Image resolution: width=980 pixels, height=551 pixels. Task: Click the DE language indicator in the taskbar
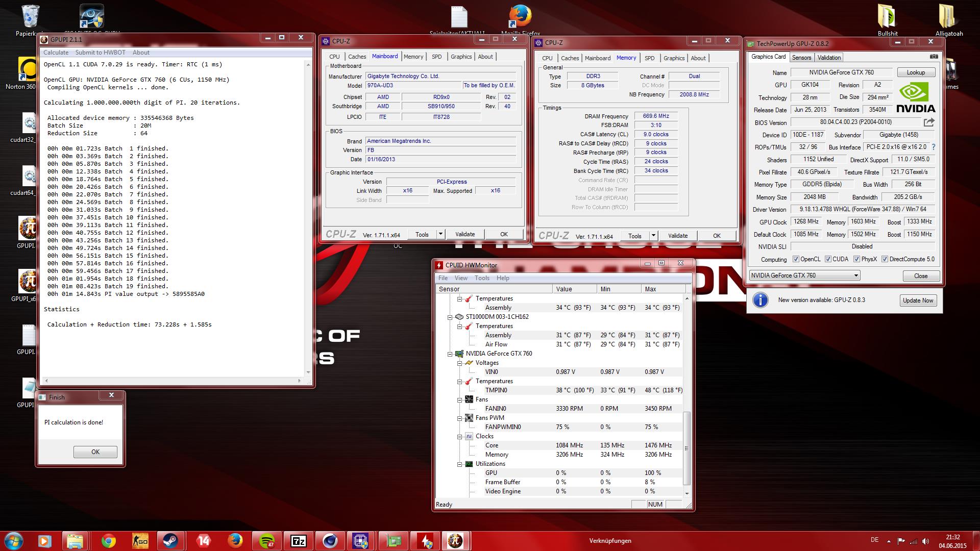point(874,540)
